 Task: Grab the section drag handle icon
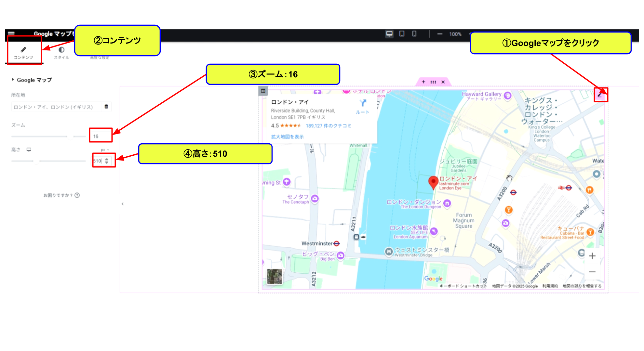coord(433,82)
